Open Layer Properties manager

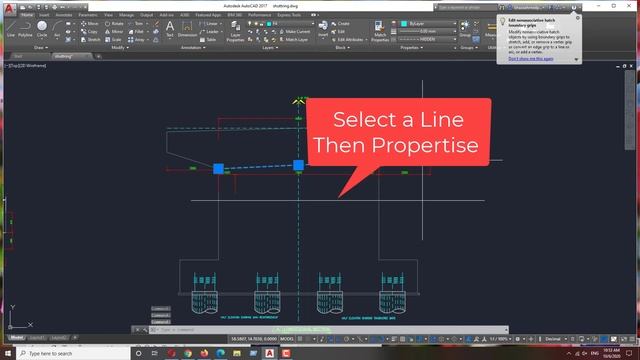236,31
